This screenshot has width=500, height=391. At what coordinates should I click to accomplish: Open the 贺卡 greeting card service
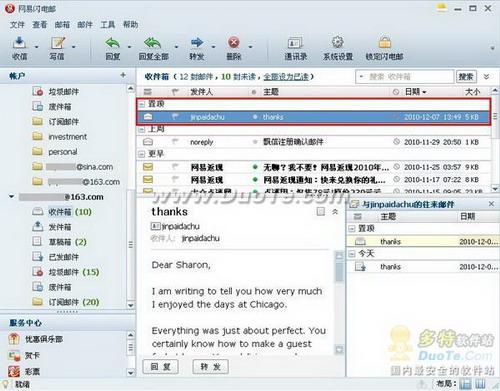tap(24, 355)
